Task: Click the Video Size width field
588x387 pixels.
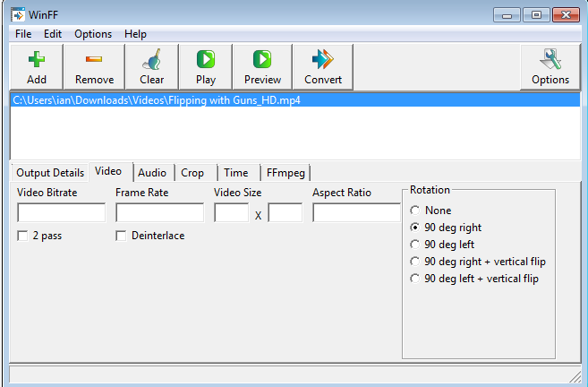Action: pos(232,213)
